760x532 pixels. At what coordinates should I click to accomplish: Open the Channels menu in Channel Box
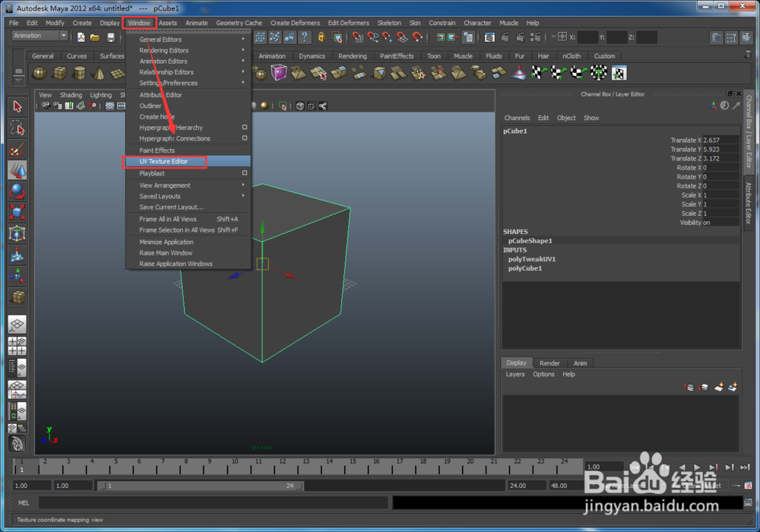[517, 118]
